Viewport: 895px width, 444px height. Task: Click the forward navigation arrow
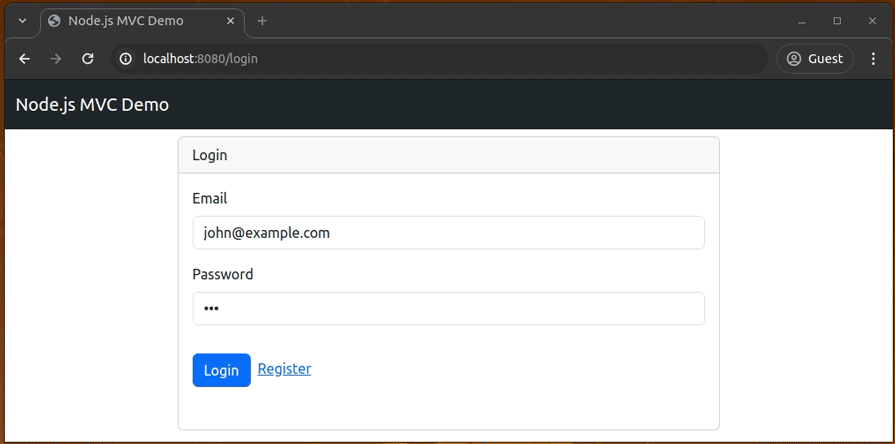tap(56, 59)
